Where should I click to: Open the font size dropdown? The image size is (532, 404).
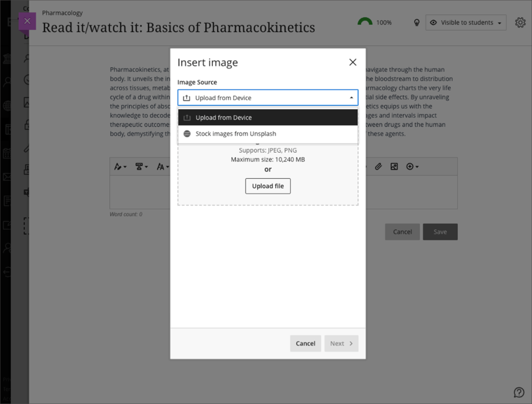(x=162, y=167)
